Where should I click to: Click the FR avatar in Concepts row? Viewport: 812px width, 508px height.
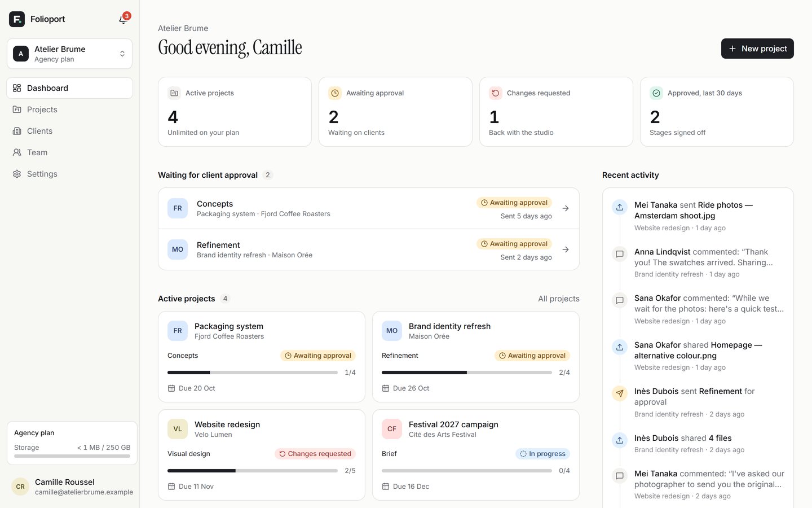pyautogui.click(x=178, y=208)
